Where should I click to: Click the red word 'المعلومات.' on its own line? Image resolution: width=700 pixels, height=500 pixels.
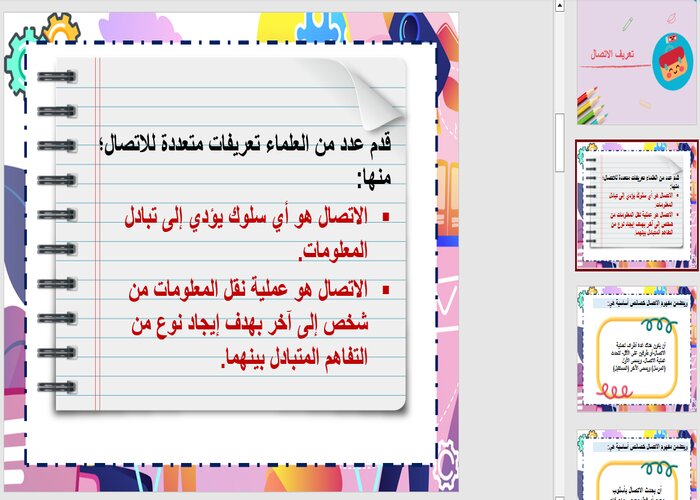click(333, 251)
